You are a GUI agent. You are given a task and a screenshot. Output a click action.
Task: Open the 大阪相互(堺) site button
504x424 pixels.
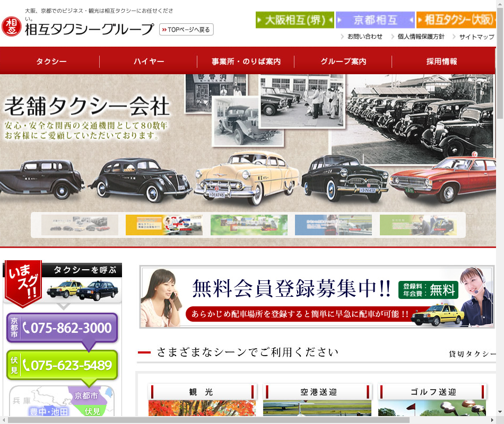pos(294,20)
